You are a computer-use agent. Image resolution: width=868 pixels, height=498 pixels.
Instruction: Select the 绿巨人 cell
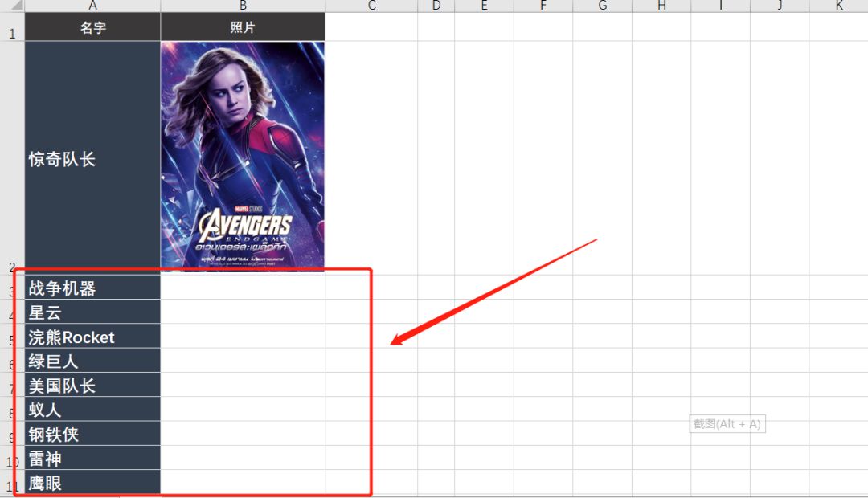click(92, 360)
